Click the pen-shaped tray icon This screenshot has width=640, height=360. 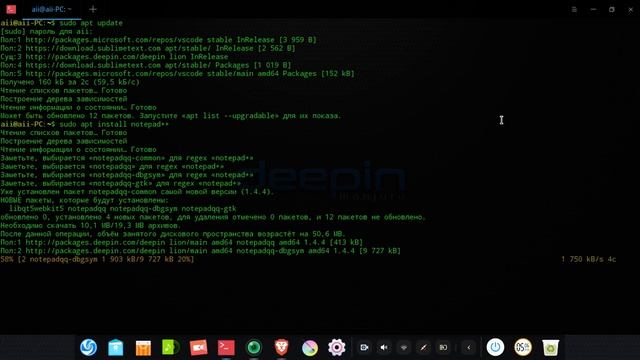(424, 347)
